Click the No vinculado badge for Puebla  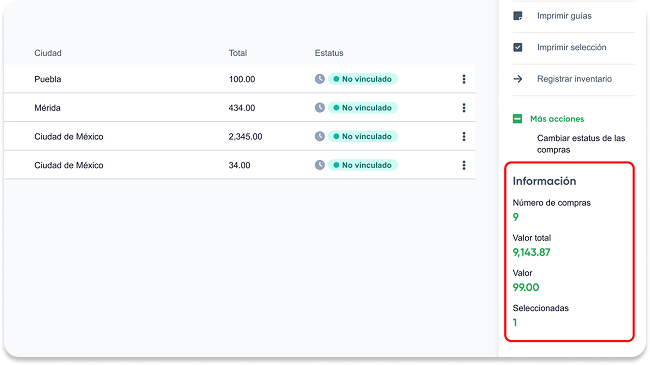click(x=363, y=79)
